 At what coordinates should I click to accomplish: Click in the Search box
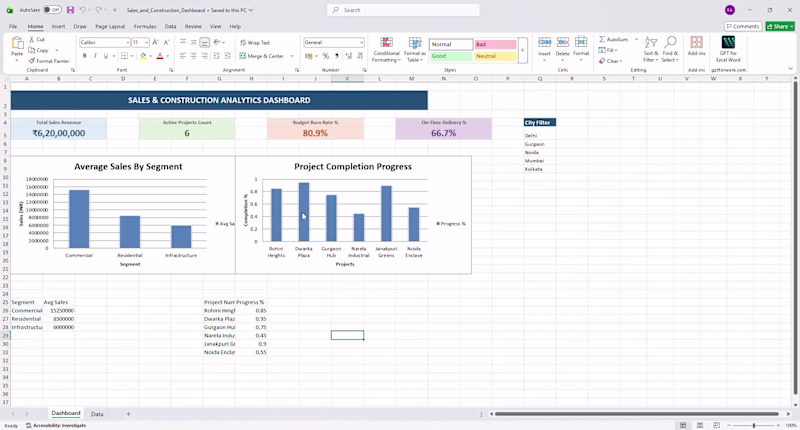click(403, 10)
